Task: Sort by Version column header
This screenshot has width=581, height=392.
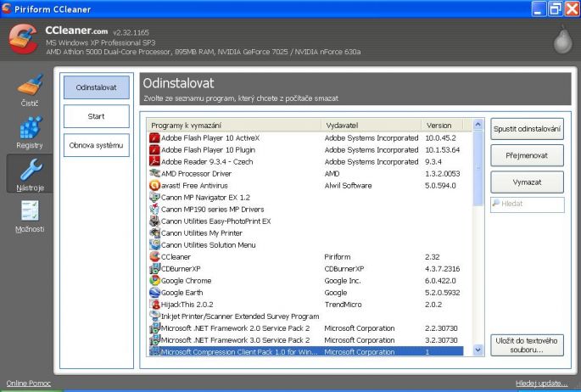Action: click(x=443, y=126)
